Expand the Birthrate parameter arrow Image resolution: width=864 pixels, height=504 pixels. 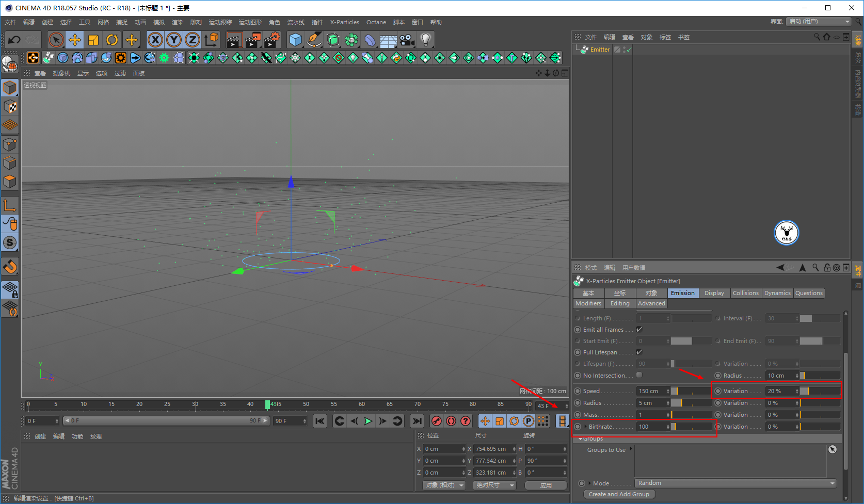(585, 427)
